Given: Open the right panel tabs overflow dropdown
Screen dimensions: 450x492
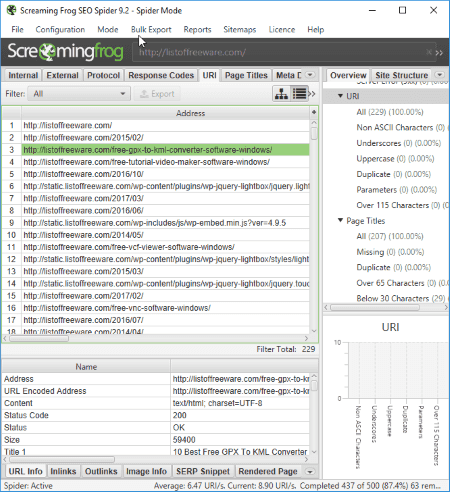Looking at the screenshot, I should [x=440, y=75].
